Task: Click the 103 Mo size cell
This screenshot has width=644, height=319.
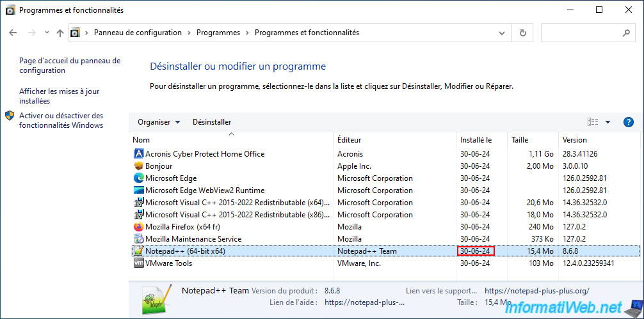Action: (541, 263)
